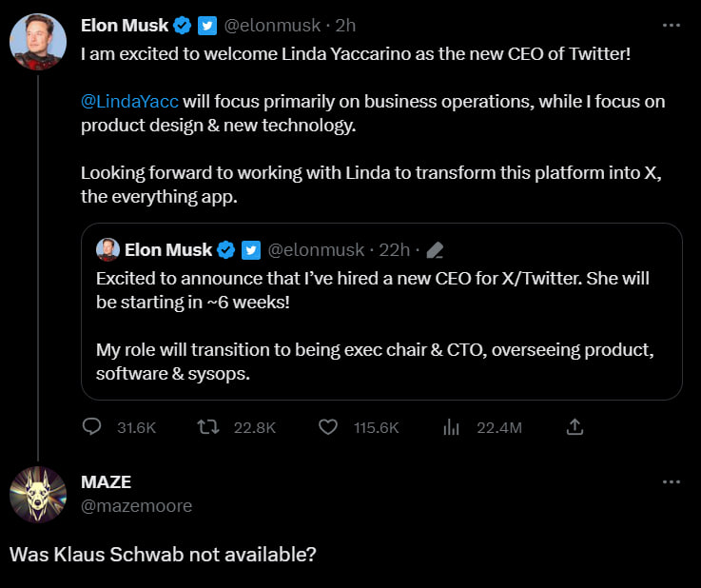Screen dimensions: 701x588
Task: Click the small avatar in quoted tweet
Action: point(107,249)
